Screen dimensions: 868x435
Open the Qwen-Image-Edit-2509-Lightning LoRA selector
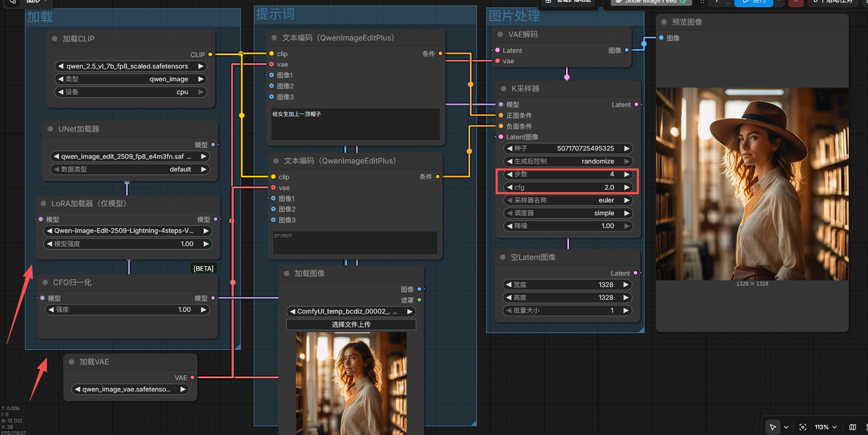[128, 231]
